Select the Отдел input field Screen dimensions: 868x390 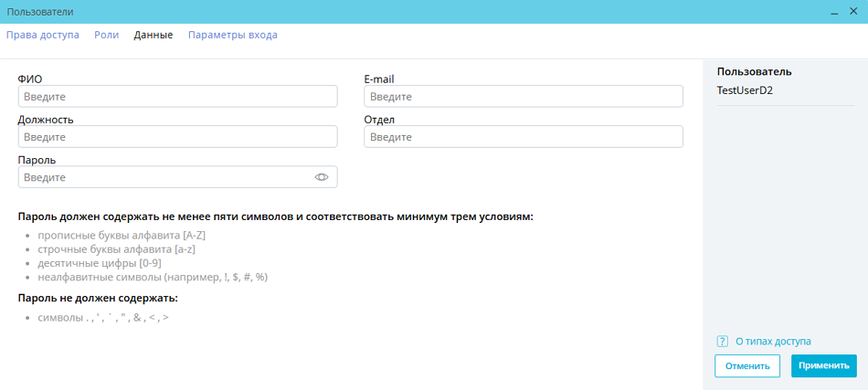click(523, 137)
